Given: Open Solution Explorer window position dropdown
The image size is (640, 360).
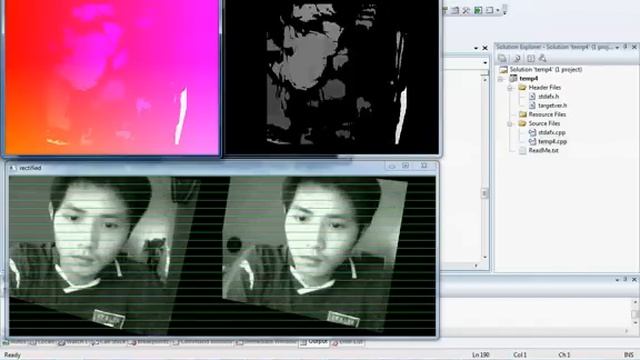Looking at the screenshot, I should click(617, 48).
